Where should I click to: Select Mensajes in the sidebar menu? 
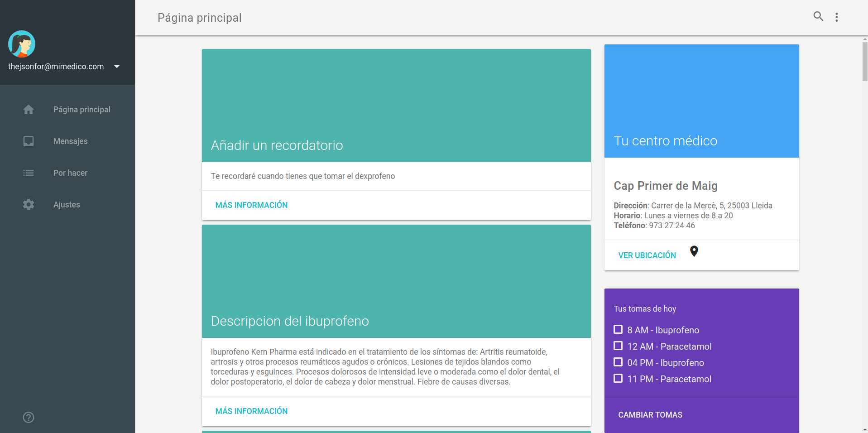click(x=71, y=141)
